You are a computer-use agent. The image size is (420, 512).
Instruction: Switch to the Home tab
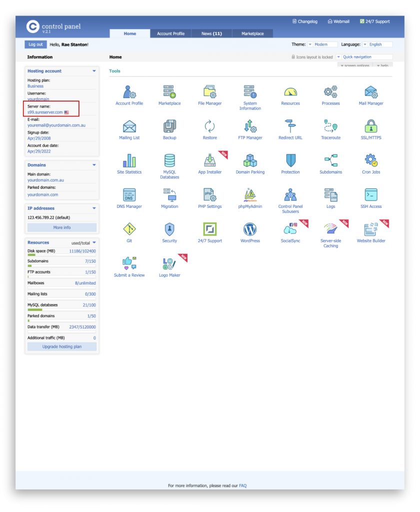[x=129, y=33]
